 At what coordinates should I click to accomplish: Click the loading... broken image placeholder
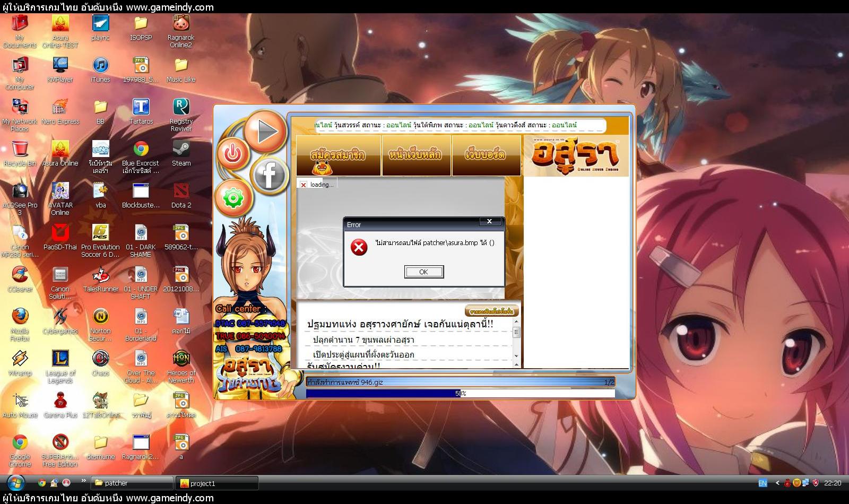point(317,185)
